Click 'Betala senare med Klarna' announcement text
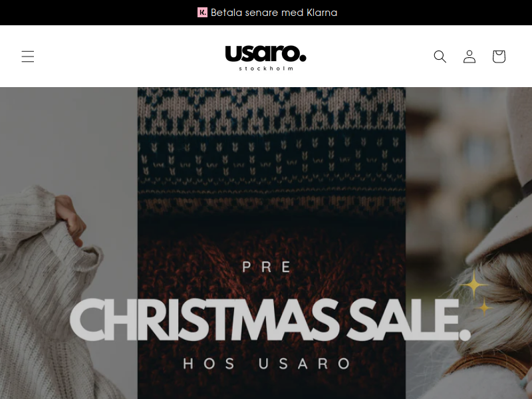This screenshot has width=532, height=399. pyautogui.click(x=274, y=13)
